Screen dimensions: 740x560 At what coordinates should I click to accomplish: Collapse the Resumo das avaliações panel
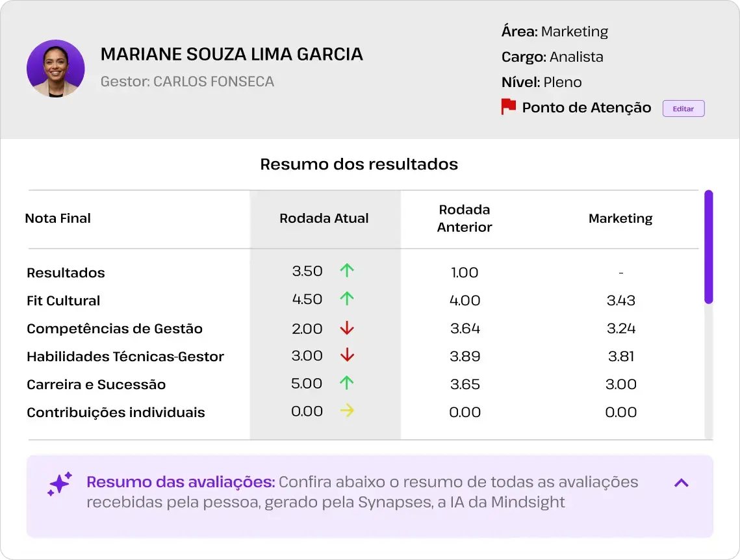[681, 483]
